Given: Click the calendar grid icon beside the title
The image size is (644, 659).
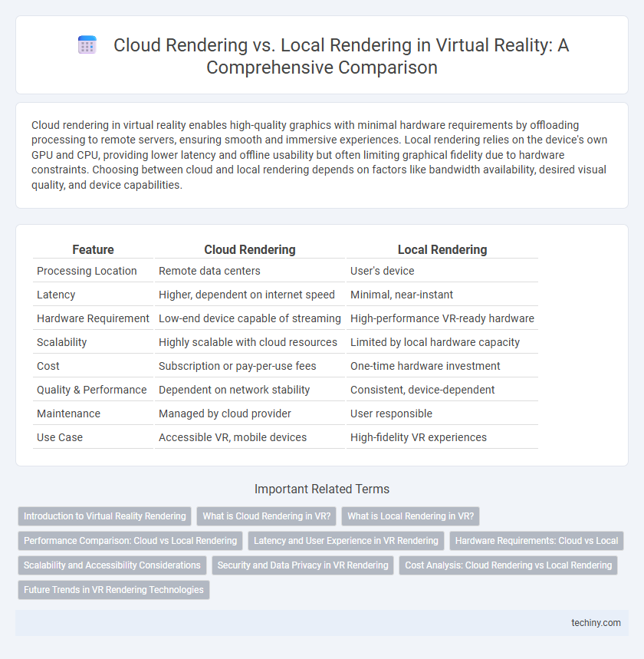Looking at the screenshot, I should (87, 45).
